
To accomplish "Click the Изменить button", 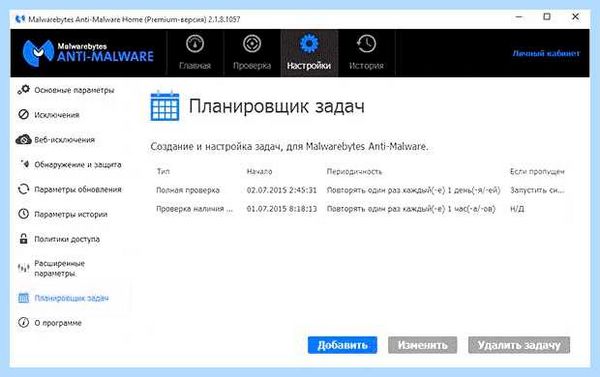I will pyautogui.click(x=422, y=345).
